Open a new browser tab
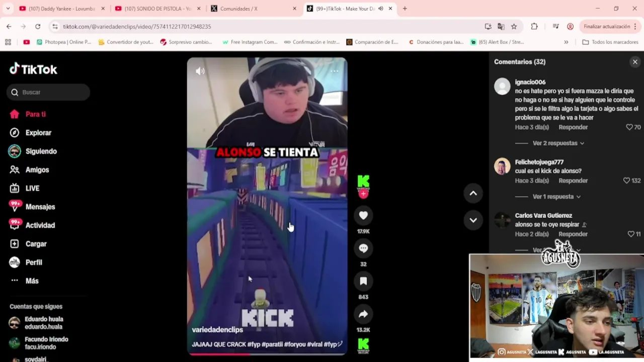This screenshot has width=644, height=362. pyautogui.click(x=405, y=9)
